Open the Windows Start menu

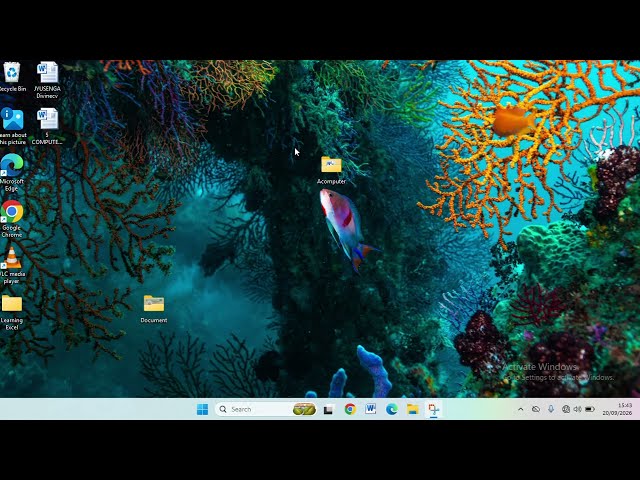202,409
